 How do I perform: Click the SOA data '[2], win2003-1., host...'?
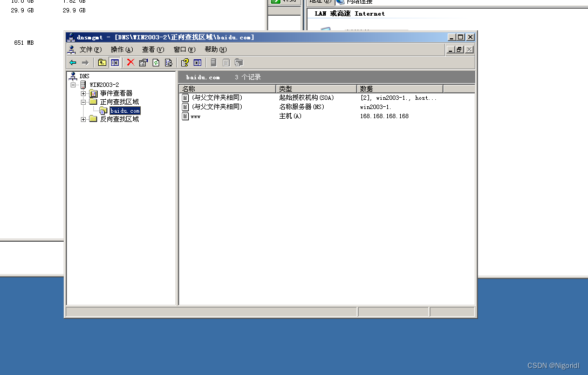tap(398, 98)
